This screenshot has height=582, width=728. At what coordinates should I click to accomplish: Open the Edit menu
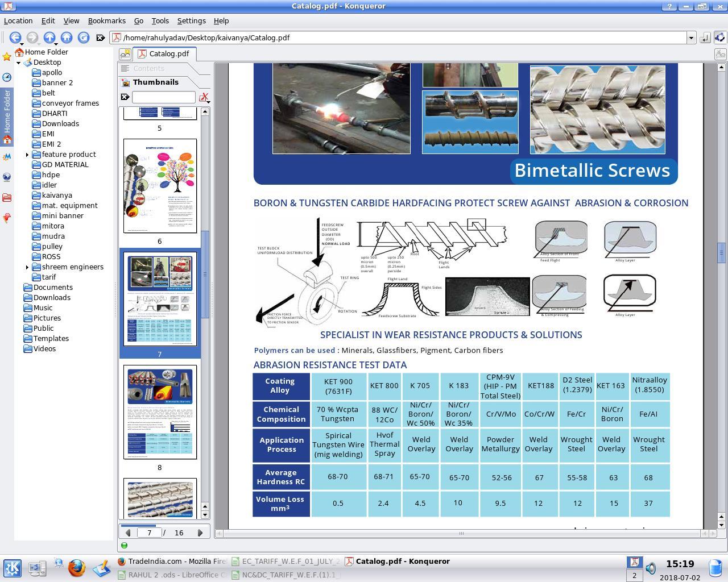[x=48, y=20]
